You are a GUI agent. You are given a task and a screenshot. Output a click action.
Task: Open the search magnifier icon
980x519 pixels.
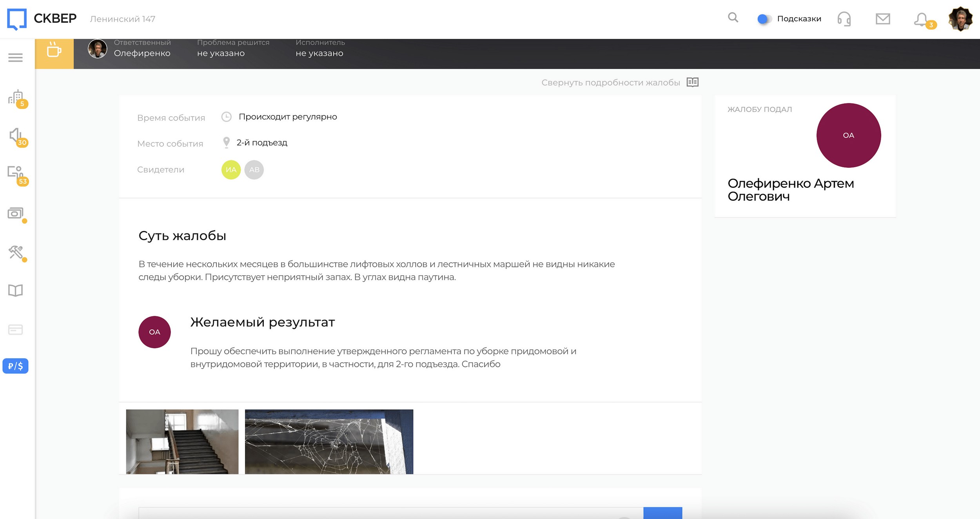coord(733,18)
